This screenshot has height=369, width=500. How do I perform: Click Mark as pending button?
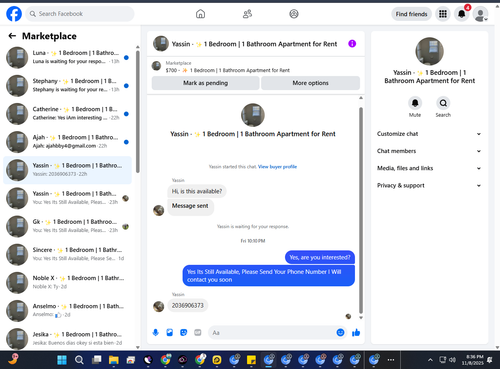(205, 83)
